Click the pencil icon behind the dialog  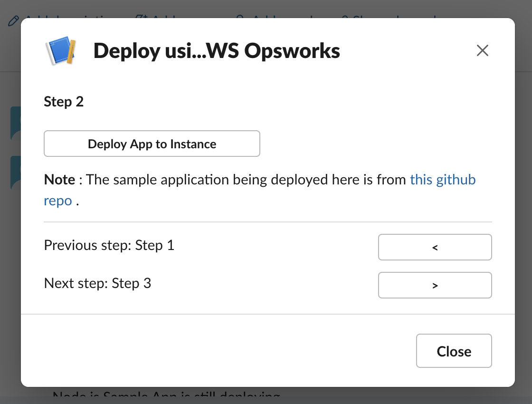click(x=14, y=21)
